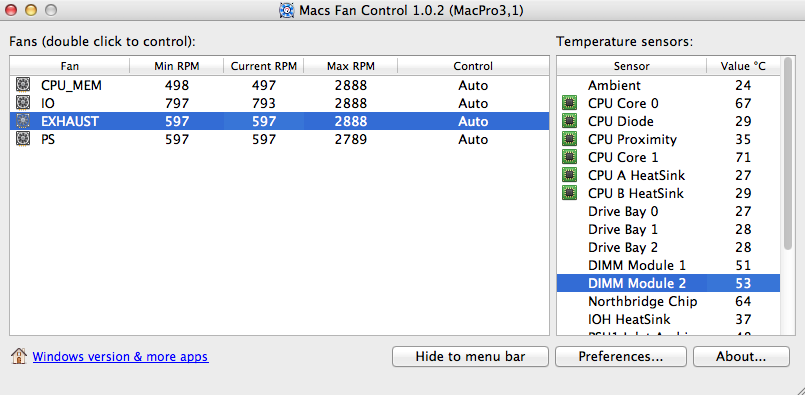Select the PS fan name
The height and width of the screenshot is (395, 805).
click(x=48, y=139)
